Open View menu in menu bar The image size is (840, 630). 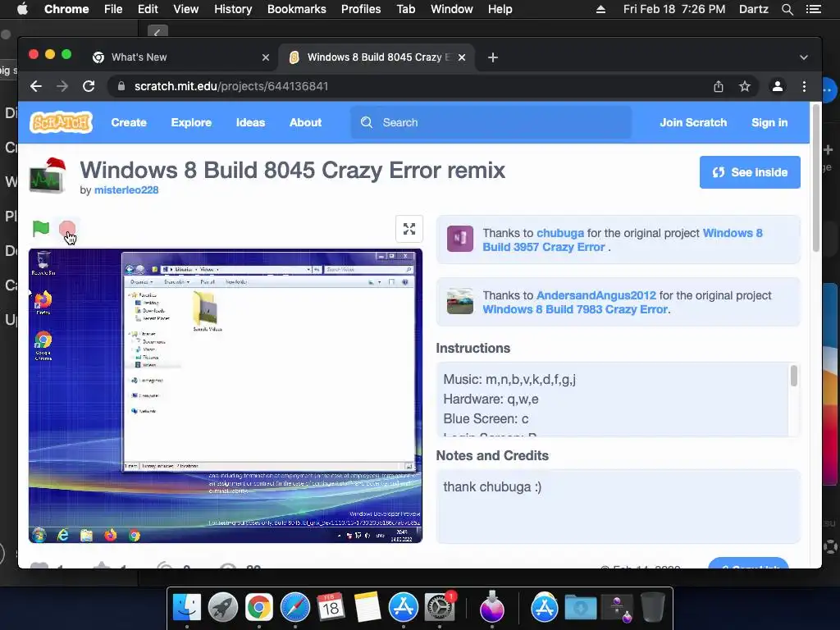[186, 9]
